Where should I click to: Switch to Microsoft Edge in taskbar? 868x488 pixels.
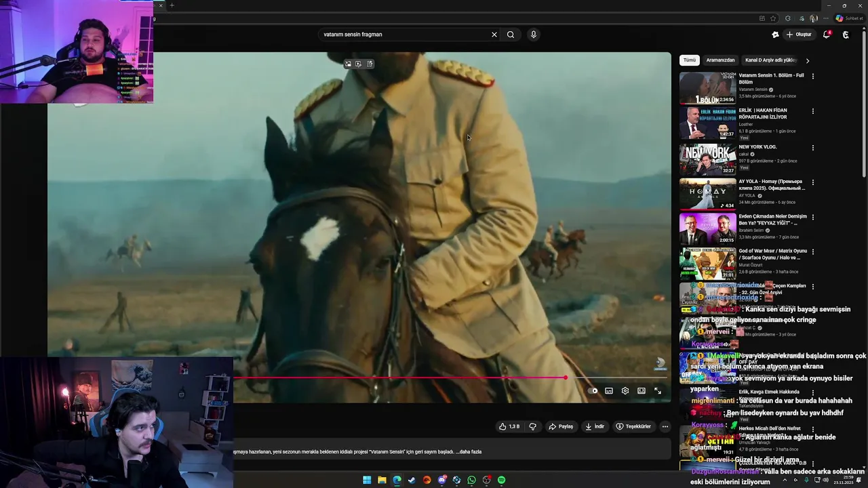point(397,480)
